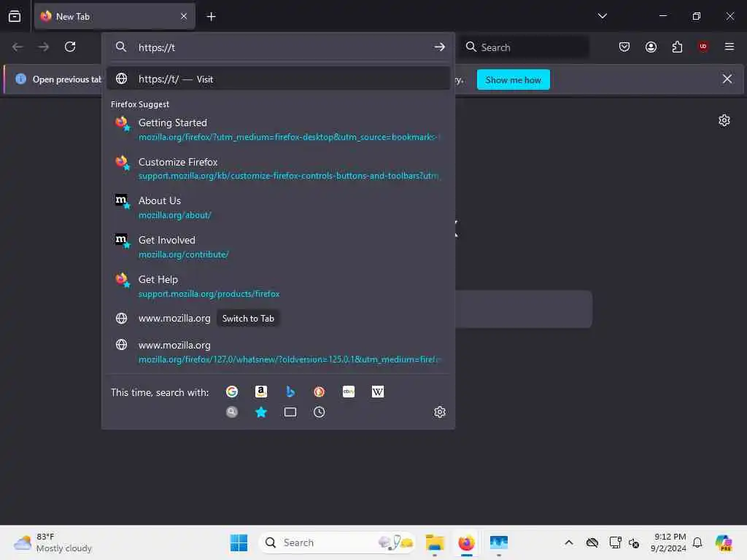Image resolution: width=747 pixels, height=560 pixels.
Task: Open the Save to Pocket icon
Action: tap(624, 47)
